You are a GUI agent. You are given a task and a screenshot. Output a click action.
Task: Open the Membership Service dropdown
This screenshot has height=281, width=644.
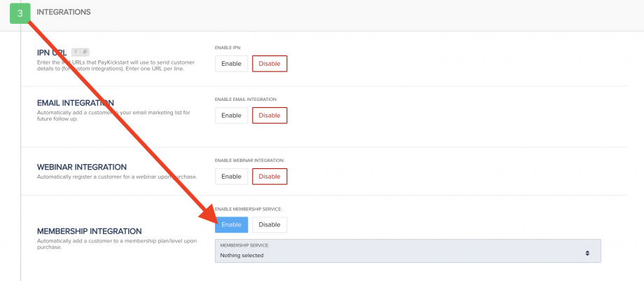pyautogui.click(x=408, y=251)
